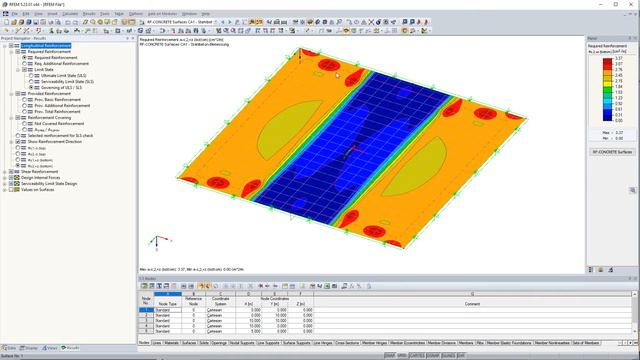
Task: Select Prov. Basic Reinforcement radio option
Action: pyautogui.click(x=24, y=100)
